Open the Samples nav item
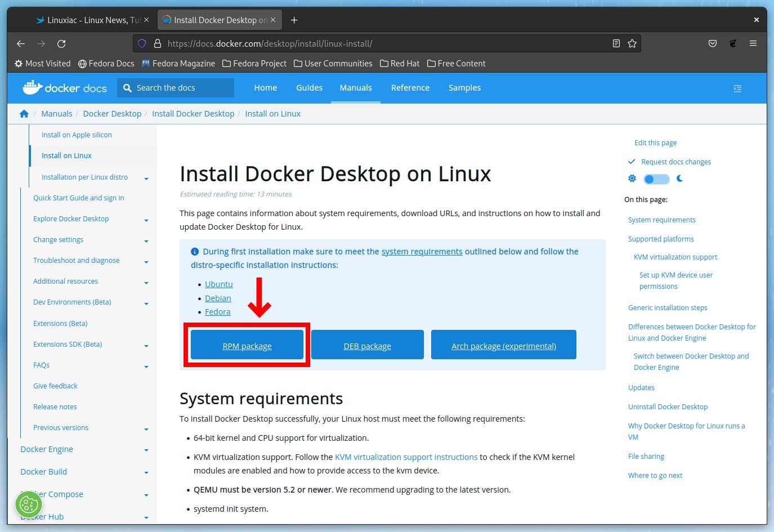Viewport: 774px width, 532px height. (465, 88)
